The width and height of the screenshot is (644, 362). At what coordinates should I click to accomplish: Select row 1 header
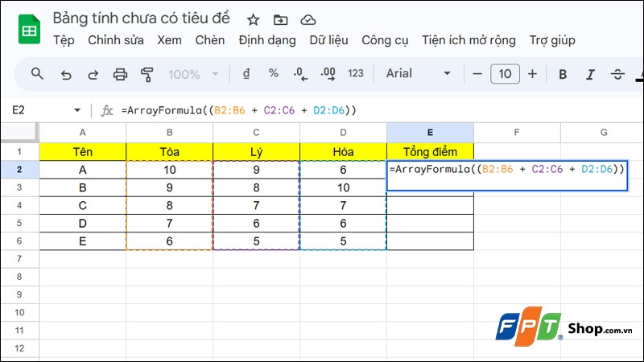(19, 151)
